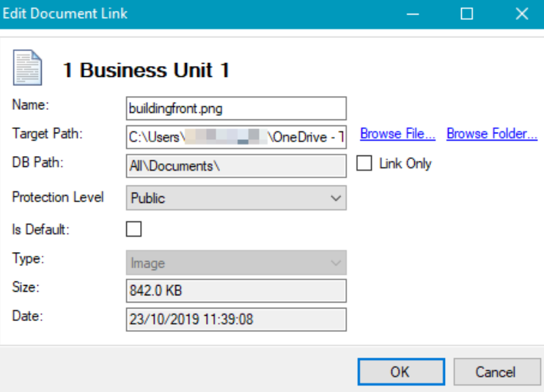Expand the Protection Level dropdown
The height and width of the screenshot is (392, 544).
click(x=235, y=198)
